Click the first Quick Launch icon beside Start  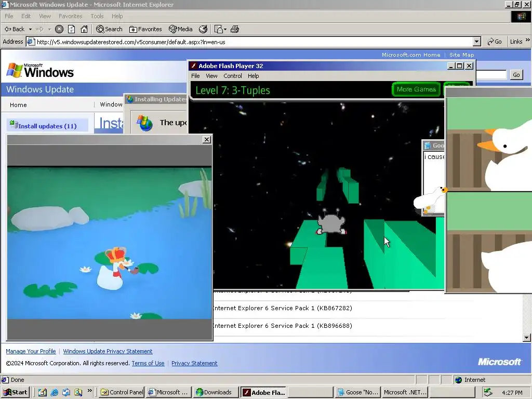click(x=43, y=393)
